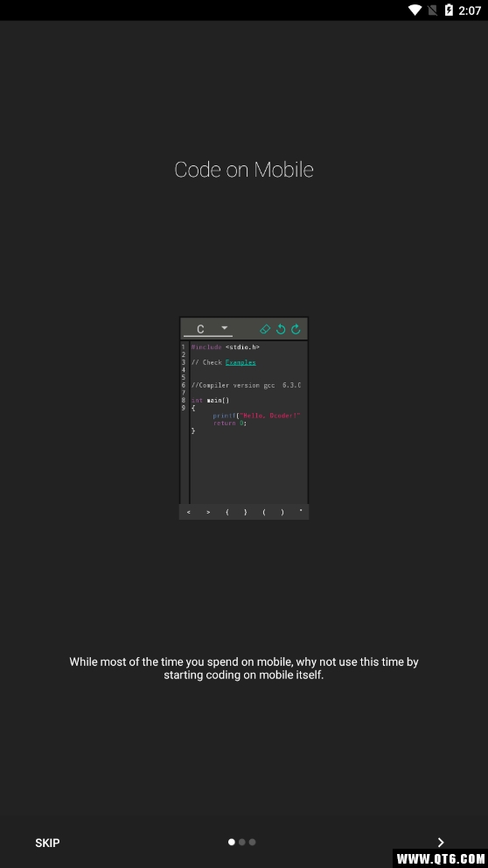This screenshot has height=868, width=488.
Task: Select the first page indicator dot
Action: tap(231, 842)
